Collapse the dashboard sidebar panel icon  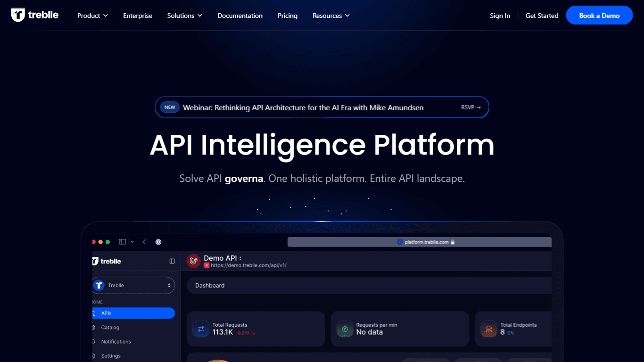pos(172,261)
